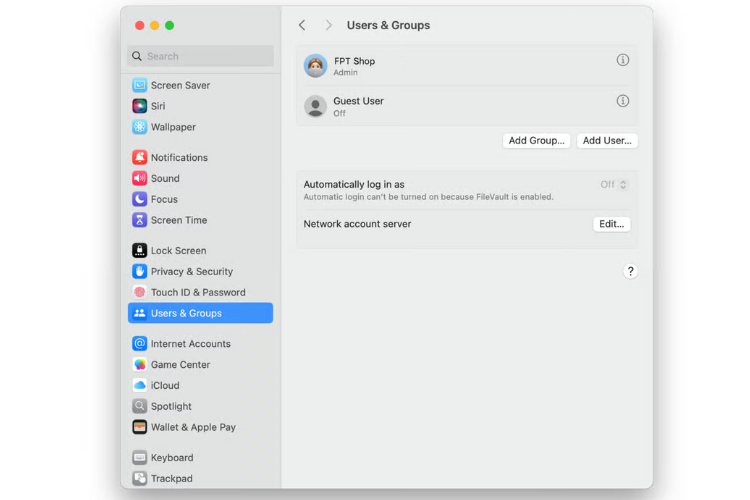Click the Add User... button
Image resolution: width=750 pixels, height=500 pixels.
(607, 141)
